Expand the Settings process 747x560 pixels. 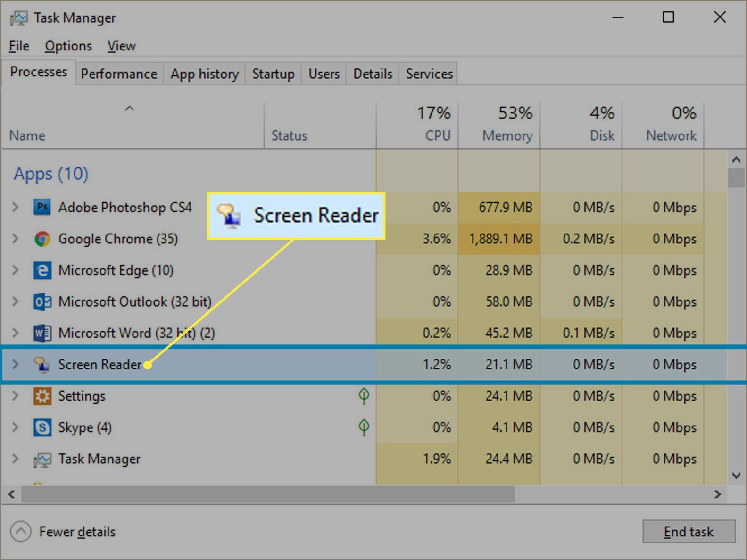pyautogui.click(x=15, y=396)
